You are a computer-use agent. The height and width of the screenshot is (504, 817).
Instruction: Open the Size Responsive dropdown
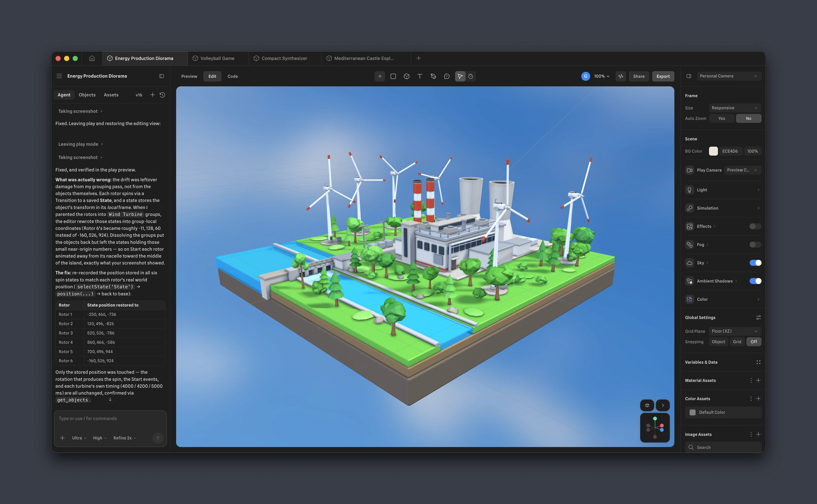coord(735,108)
